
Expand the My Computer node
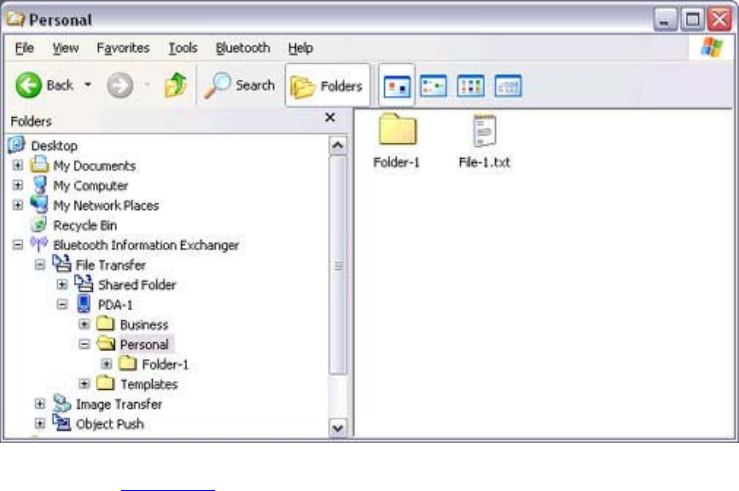coord(17,185)
